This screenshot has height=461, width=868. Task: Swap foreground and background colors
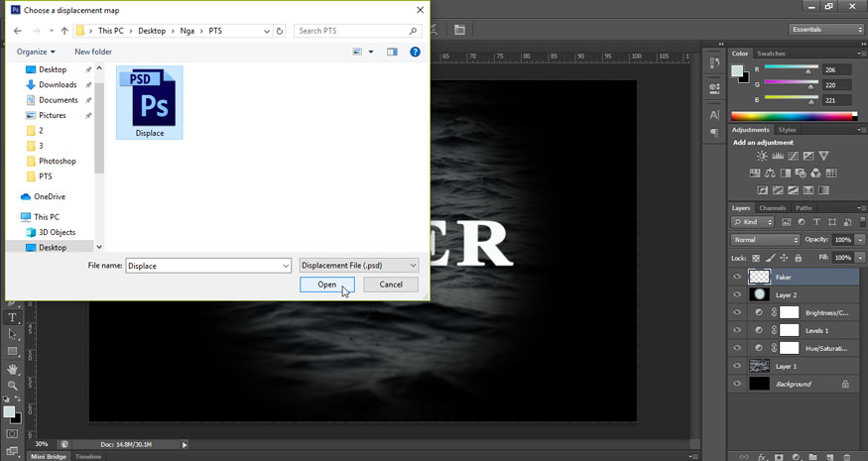(18, 399)
